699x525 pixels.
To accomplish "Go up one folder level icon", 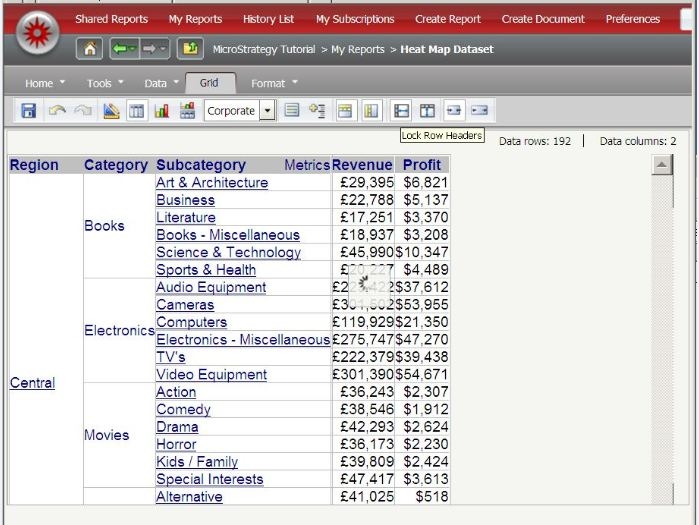I will click(x=190, y=48).
